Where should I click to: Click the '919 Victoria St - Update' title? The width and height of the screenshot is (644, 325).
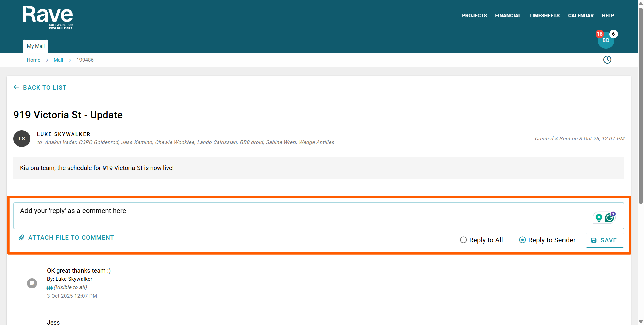coord(68,115)
